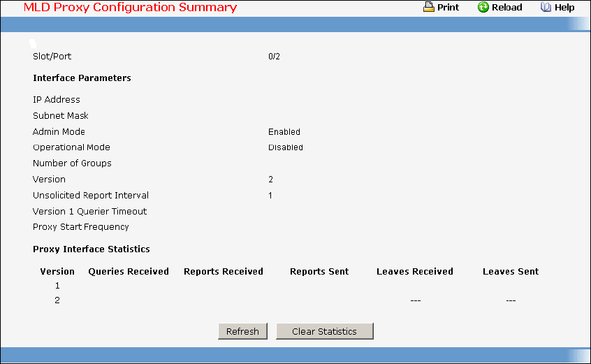Click the green Reload icon
This screenshot has height=364, width=591.
[x=483, y=7]
